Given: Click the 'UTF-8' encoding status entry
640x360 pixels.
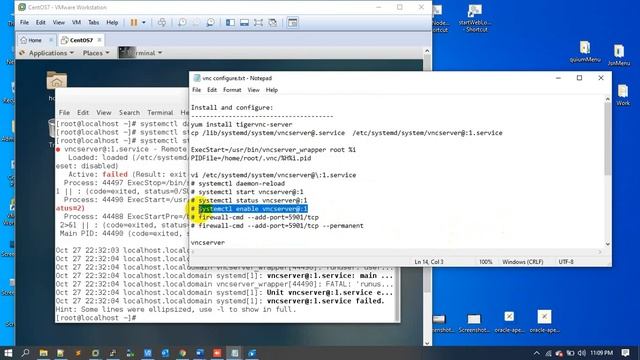Looking at the screenshot, I should 566,262.
